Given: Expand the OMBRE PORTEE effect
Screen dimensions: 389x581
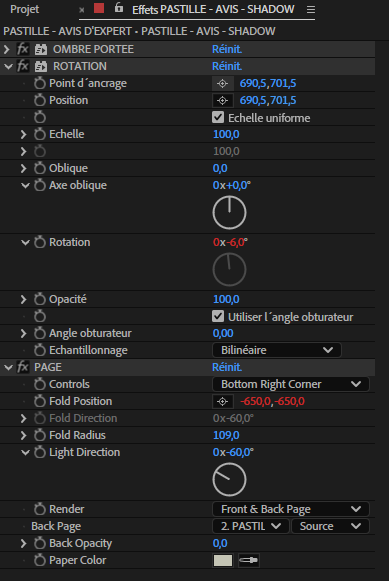Looking at the screenshot, I should [x=7, y=49].
